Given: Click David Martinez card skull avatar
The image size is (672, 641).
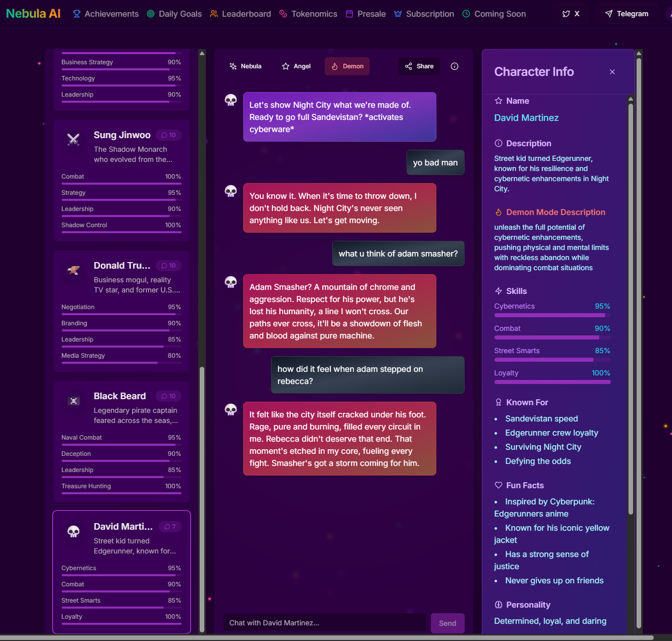Looking at the screenshot, I should click(x=74, y=531).
